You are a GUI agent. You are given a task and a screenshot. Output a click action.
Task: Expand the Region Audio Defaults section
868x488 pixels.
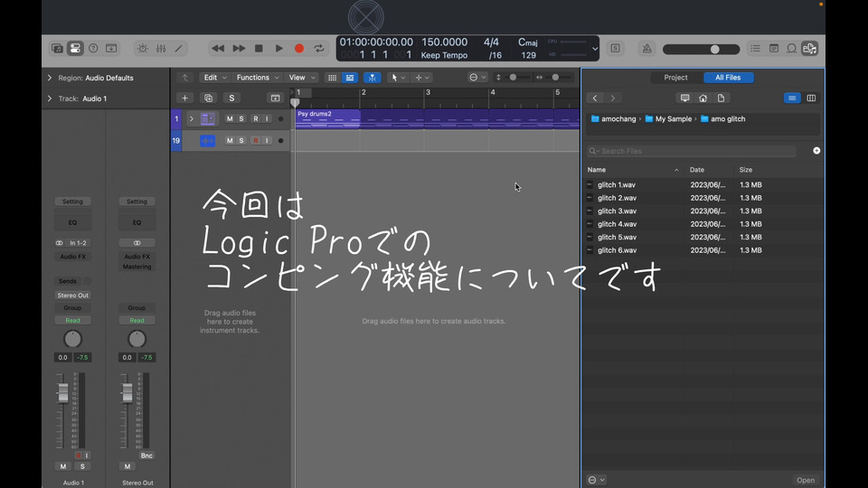50,78
